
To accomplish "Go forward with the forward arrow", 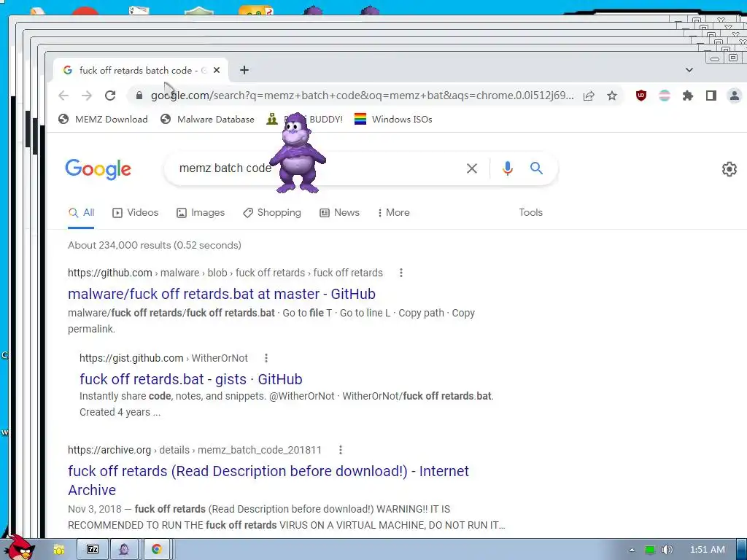I will pyautogui.click(x=87, y=96).
